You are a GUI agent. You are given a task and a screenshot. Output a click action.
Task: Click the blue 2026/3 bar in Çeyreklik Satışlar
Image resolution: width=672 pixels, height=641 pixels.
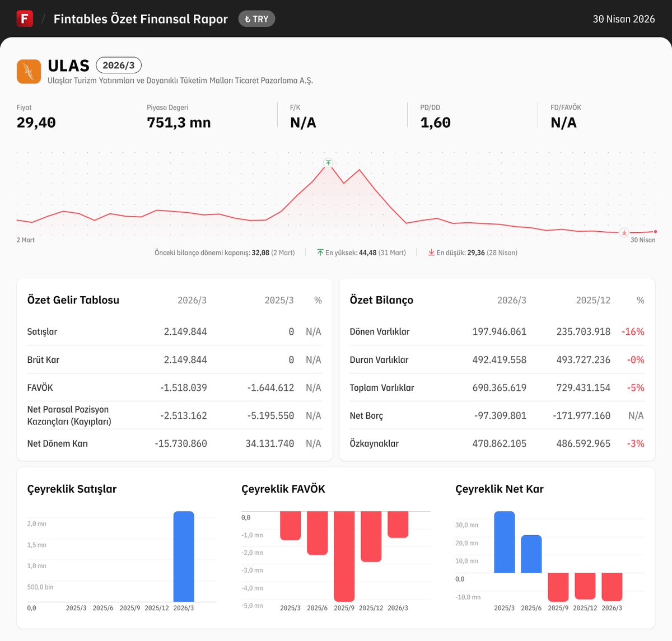pos(184,556)
